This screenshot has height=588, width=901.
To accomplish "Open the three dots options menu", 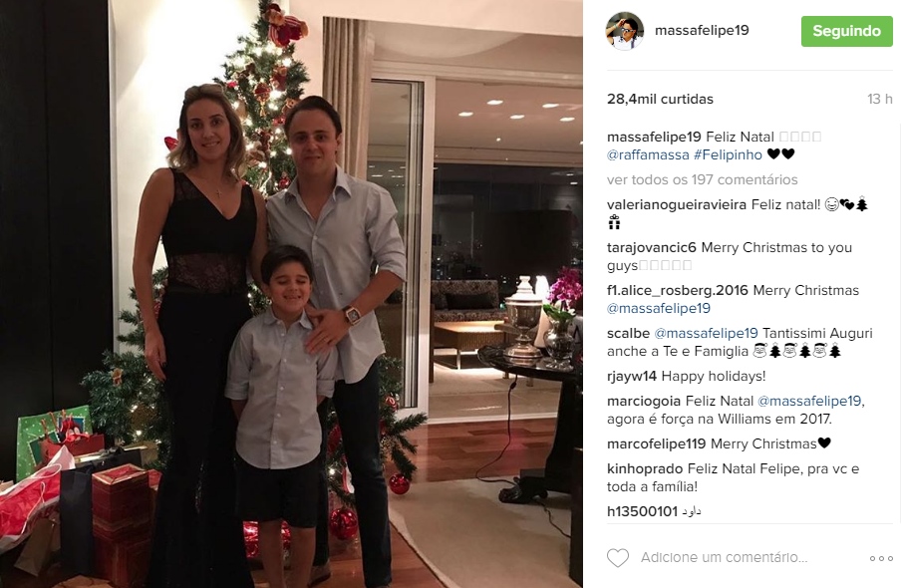I will (x=881, y=558).
